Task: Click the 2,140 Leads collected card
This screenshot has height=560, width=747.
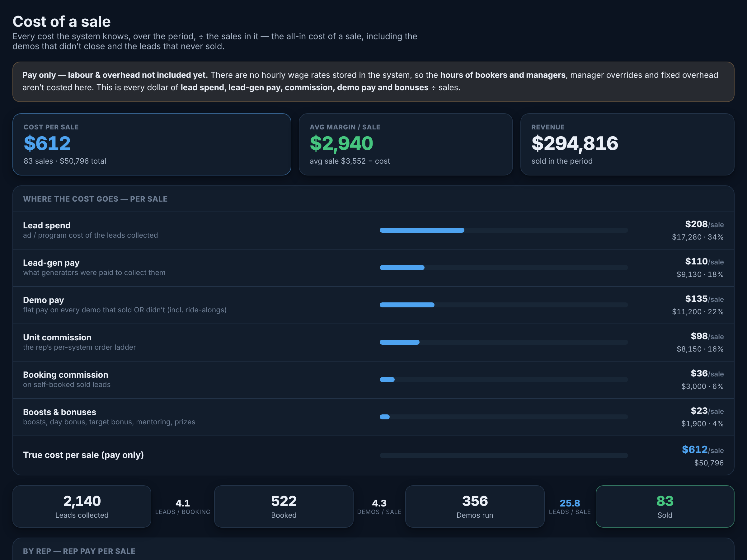Action: (x=82, y=506)
